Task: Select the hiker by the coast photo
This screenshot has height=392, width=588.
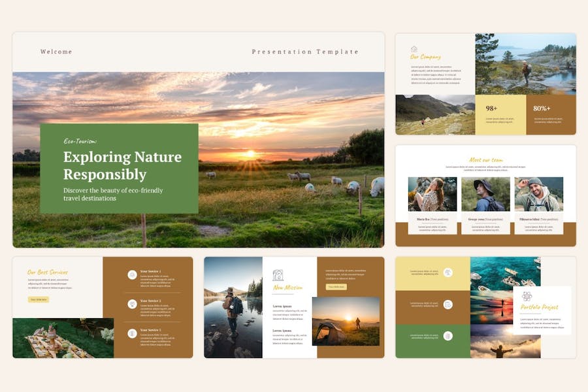Action: (x=525, y=64)
